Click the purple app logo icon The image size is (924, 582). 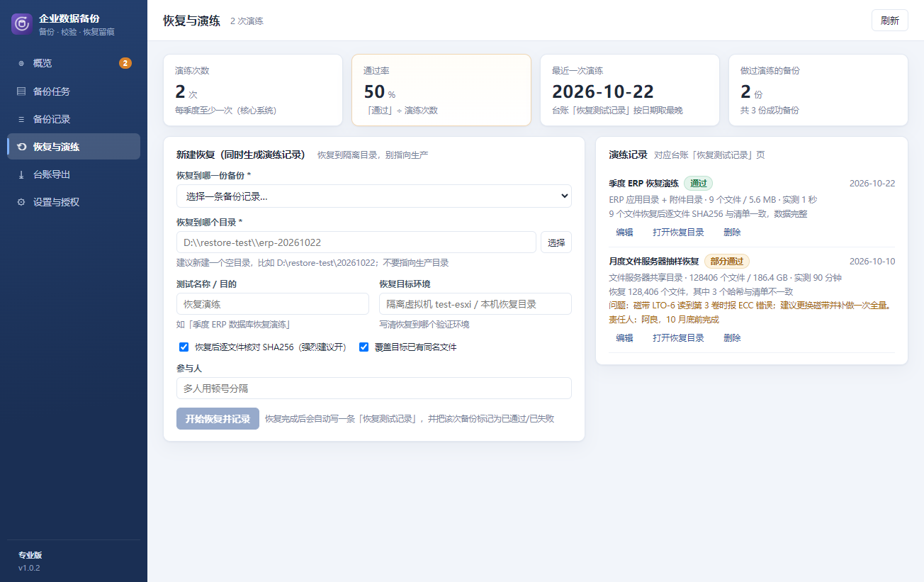(x=22, y=23)
